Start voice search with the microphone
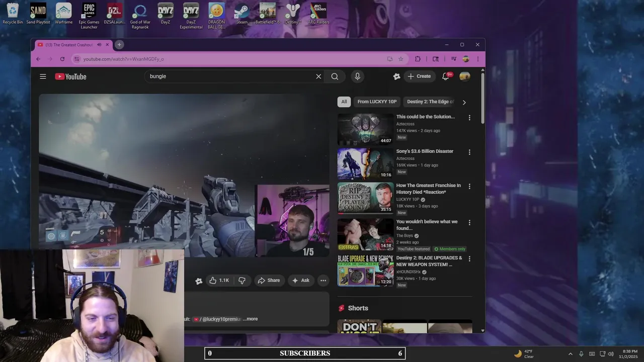This screenshot has height=362, width=644. coord(357,76)
